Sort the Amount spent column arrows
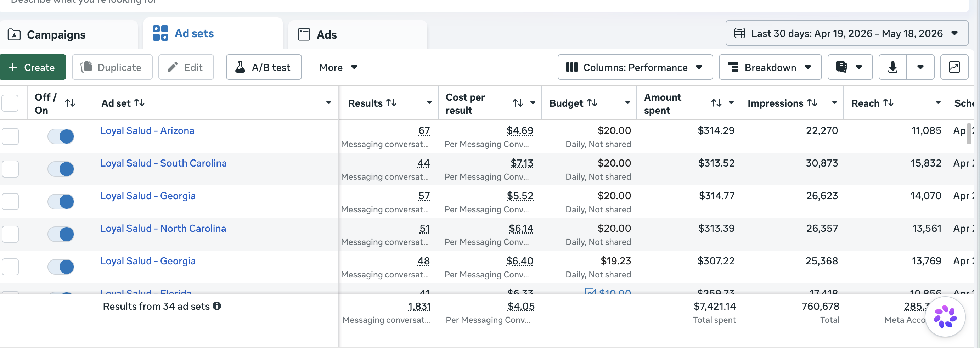The height and width of the screenshot is (348, 980). [716, 103]
